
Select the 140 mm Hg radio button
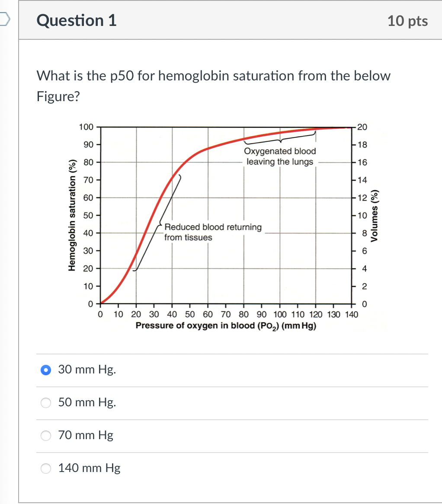click(45, 468)
